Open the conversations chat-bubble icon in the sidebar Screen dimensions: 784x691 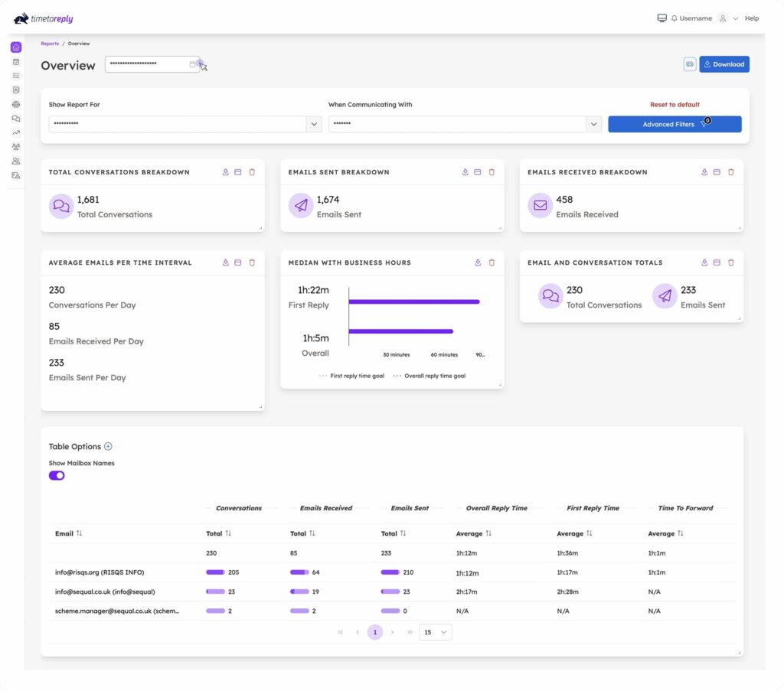[16, 119]
